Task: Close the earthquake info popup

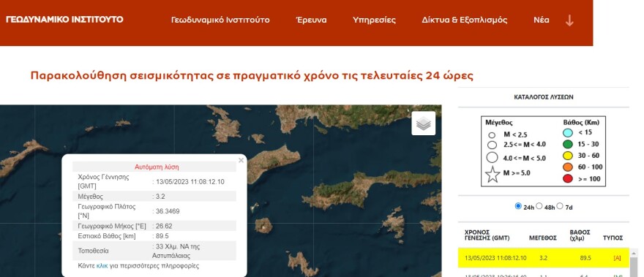Action: tap(241, 161)
